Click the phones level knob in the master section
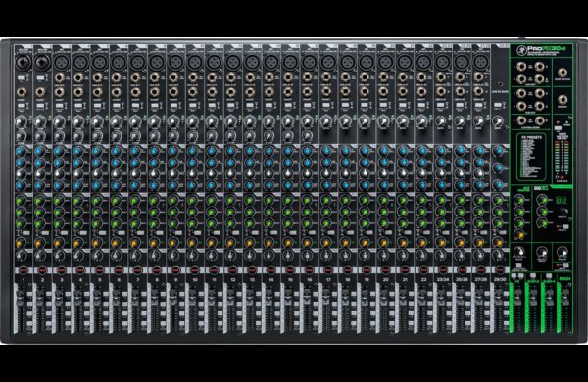588x382 pixels. coord(562,252)
